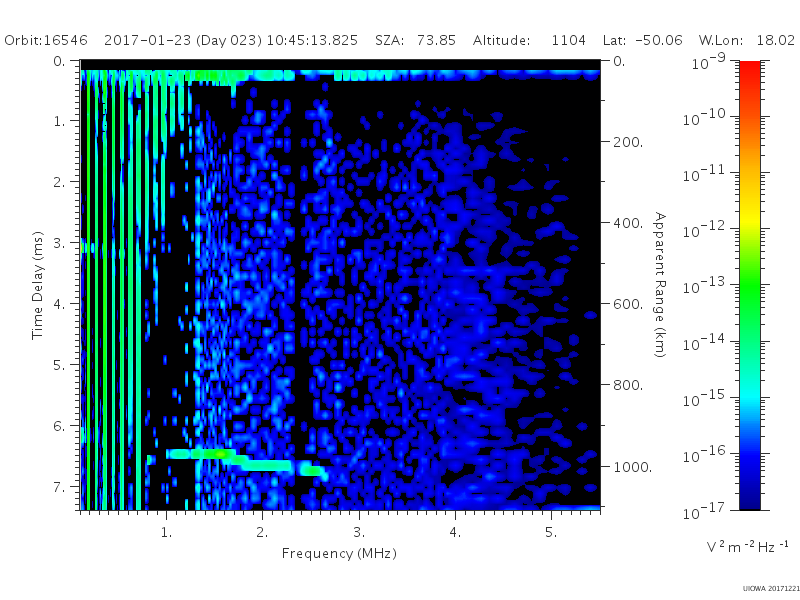Click the apparent range tick label 600.
Image resolution: width=800 pixels, height=600 pixels.
[x=628, y=304]
